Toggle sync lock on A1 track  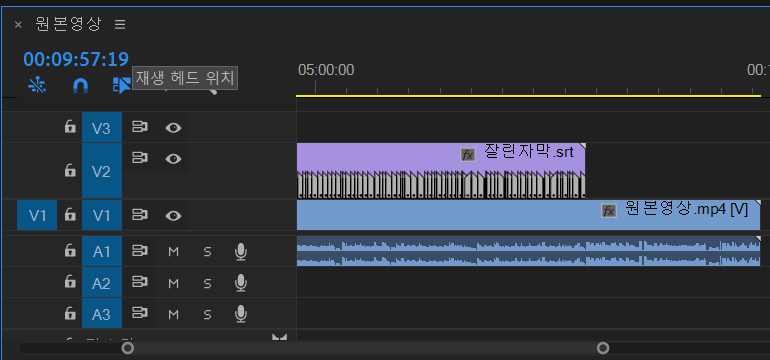tap(139, 251)
